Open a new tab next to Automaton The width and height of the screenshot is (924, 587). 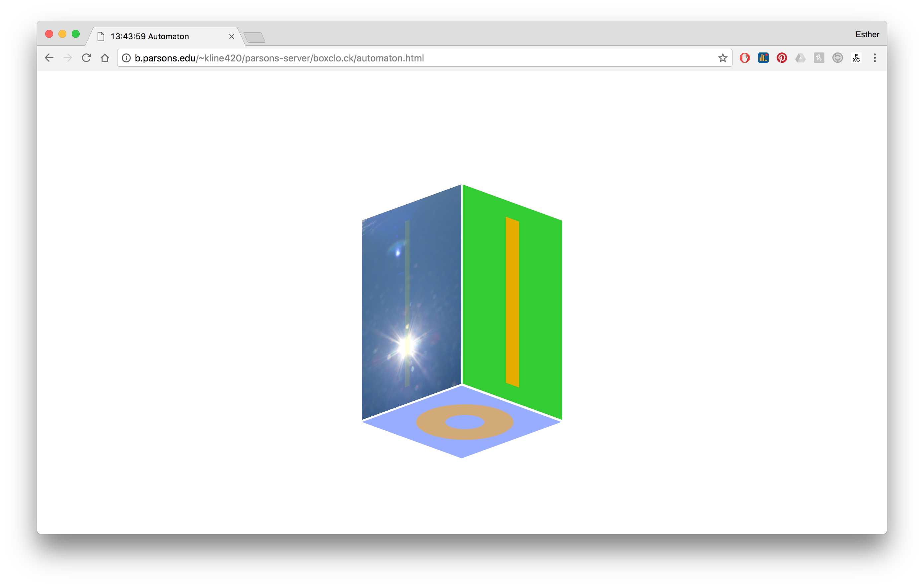[254, 37]
